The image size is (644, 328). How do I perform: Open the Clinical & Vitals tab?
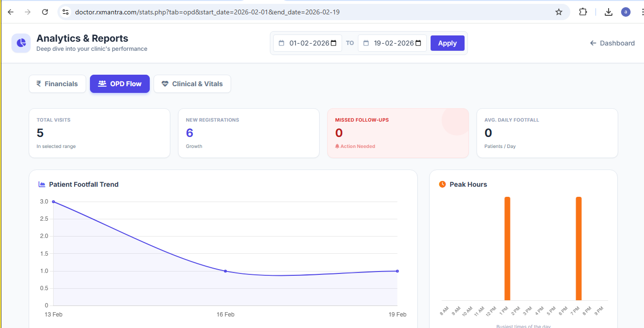coord(192,84)
